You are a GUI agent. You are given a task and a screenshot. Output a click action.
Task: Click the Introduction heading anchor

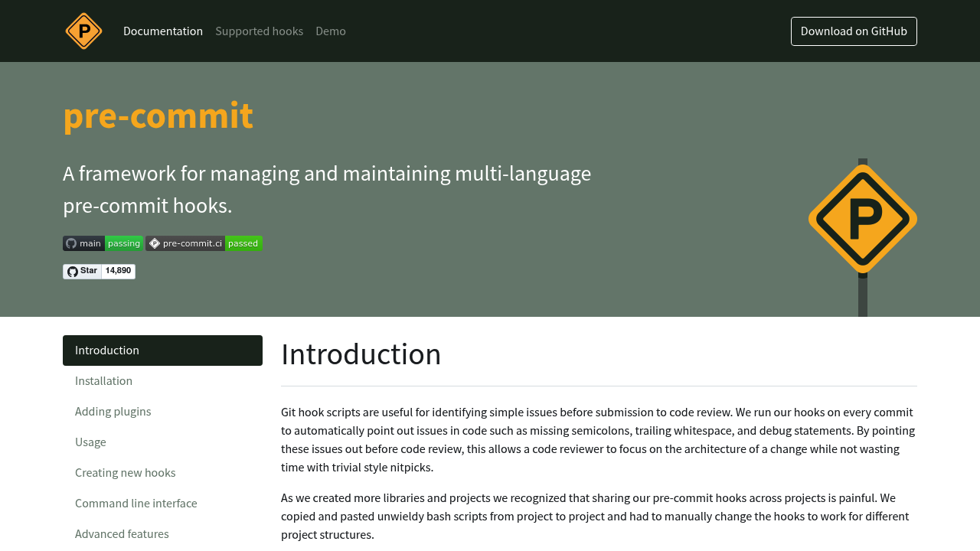click(361, 354)
